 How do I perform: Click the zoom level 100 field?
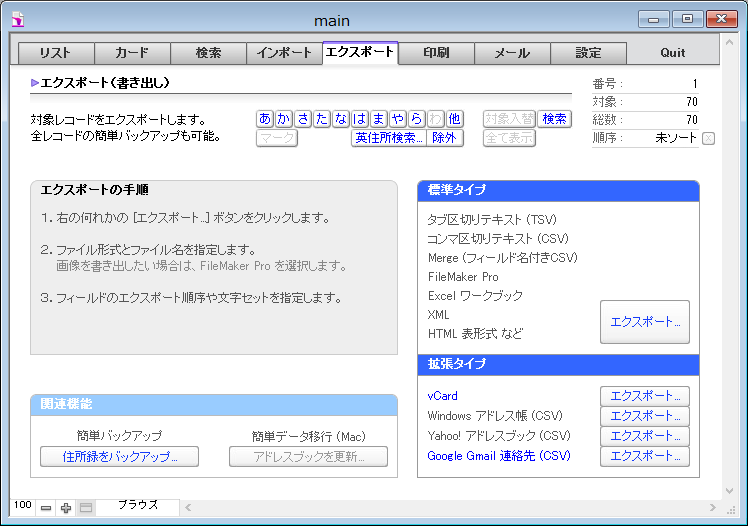click(22, 506)
